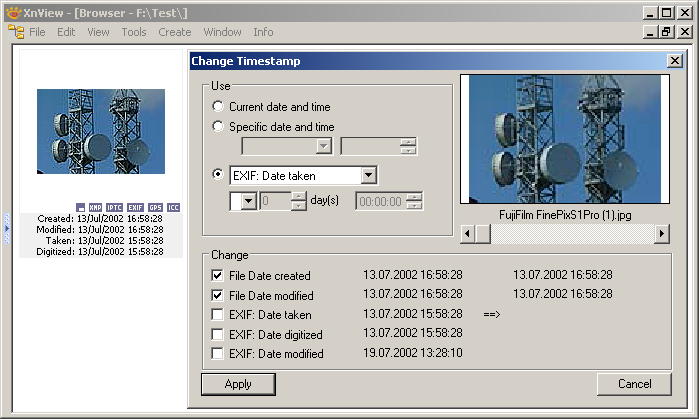Open the EXIF: Date taken dropdown
Image resolution: width=699 pixels, height=419 pixels.
pyautogui.click(x=368, y=175)
